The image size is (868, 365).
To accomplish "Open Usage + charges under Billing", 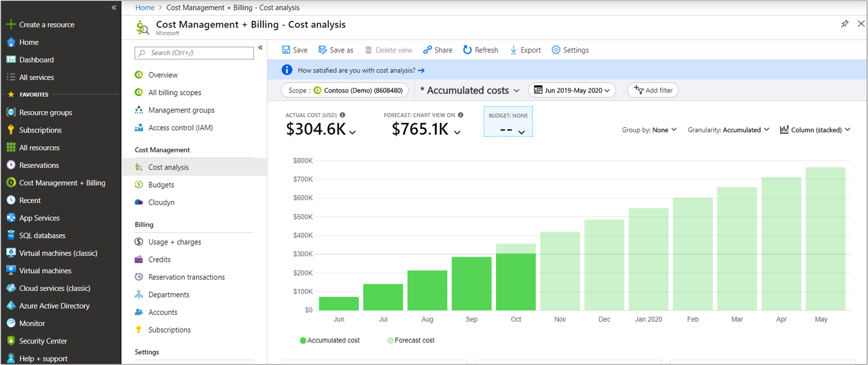I will click(x=174, y=242).
